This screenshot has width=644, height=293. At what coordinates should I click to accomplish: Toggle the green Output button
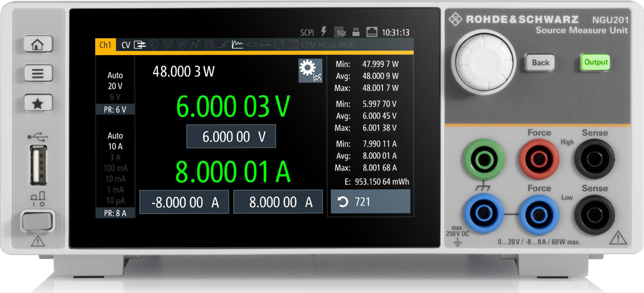[x=595, y=62]
